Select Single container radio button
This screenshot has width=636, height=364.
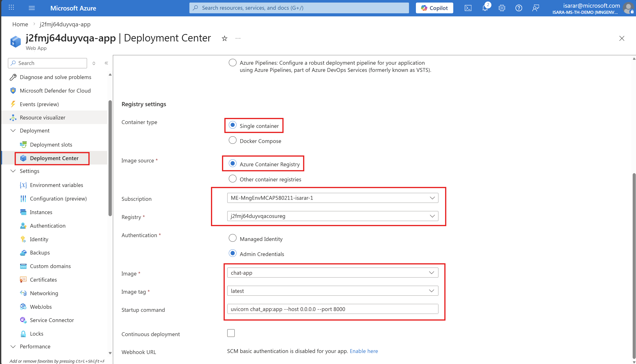[232, 125]
